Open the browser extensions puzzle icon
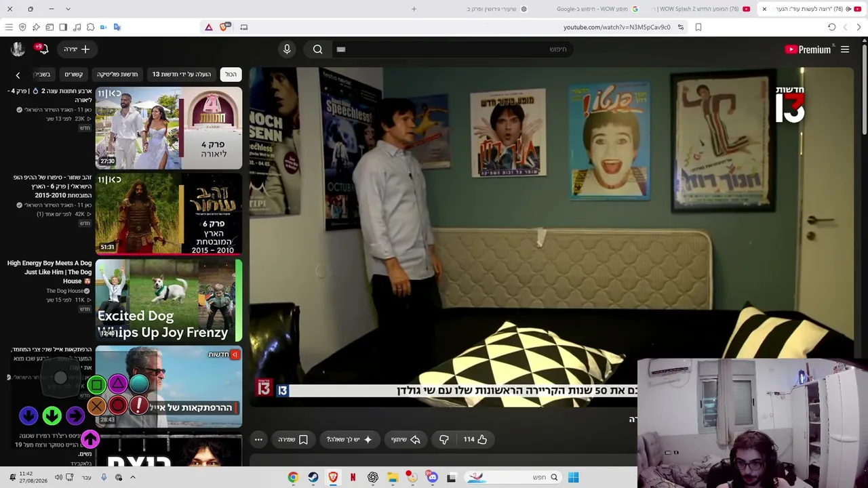Screen dimensions: 868x488 click(90, 27)
